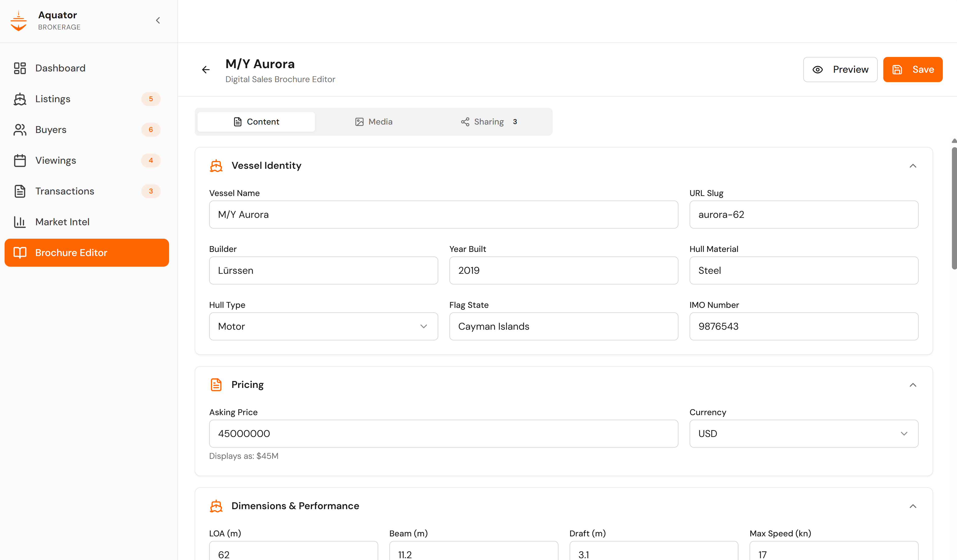Open Dashboard from the sidebar
This screenshot has width=957, height=560.
coord(60,68)
